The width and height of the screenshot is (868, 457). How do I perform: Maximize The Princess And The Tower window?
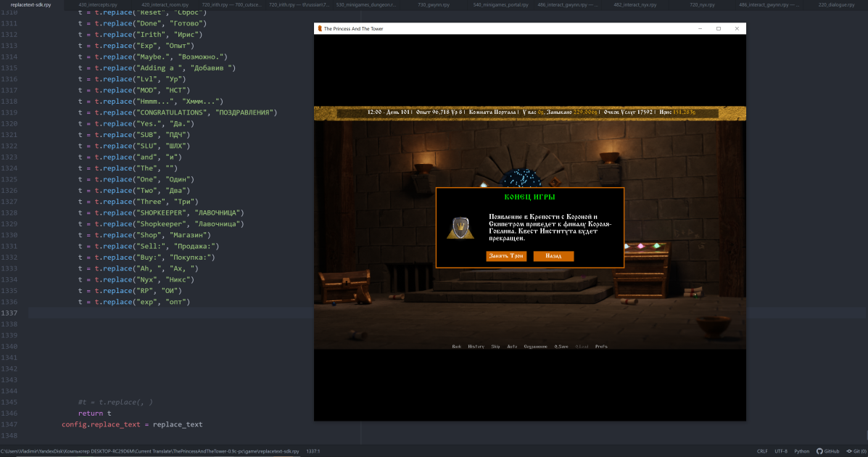pyautogui.click(x=719, y=28)
